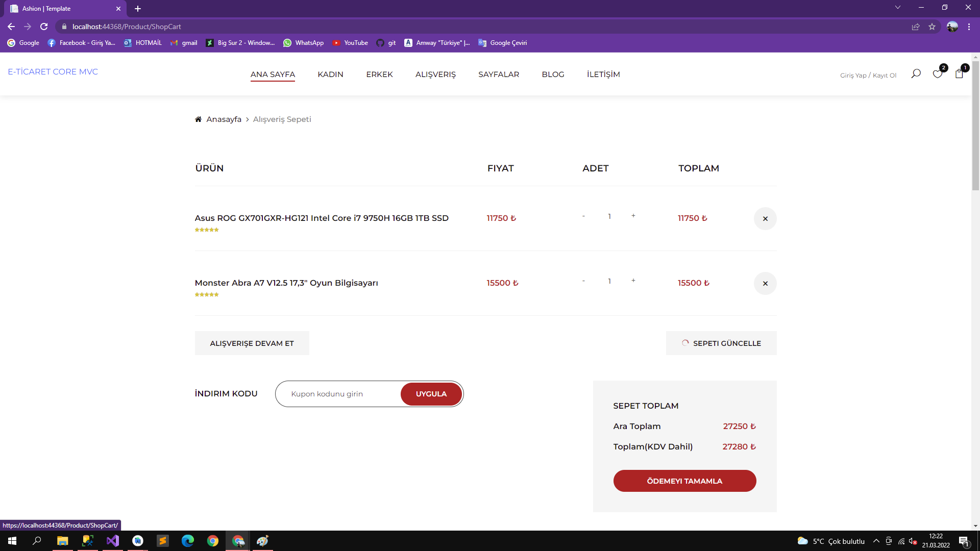Image resolution: width=980 pixels, height=551 pixels.
Task: Click the ALIŞVERIŞE DEVAM ET button
Action: [252, 343]
